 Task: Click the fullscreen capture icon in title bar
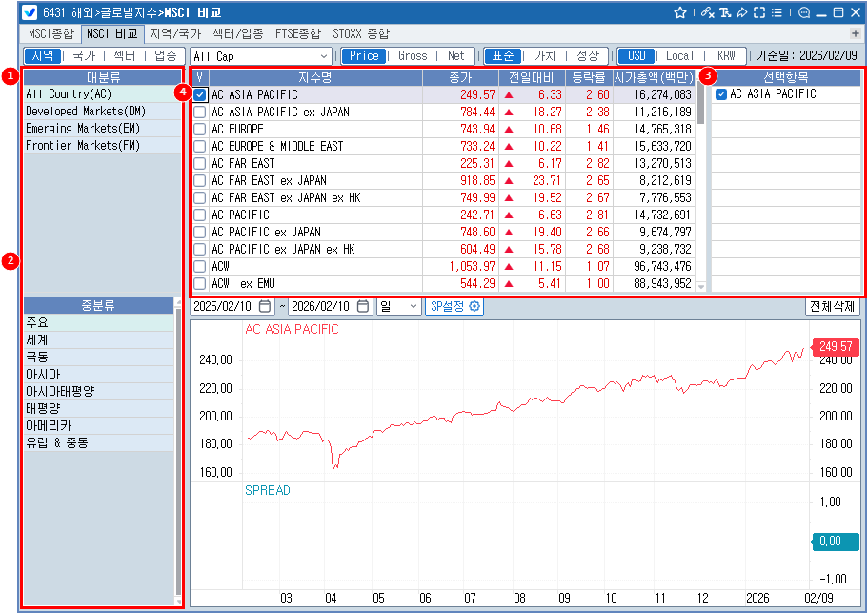click(758, 13)
